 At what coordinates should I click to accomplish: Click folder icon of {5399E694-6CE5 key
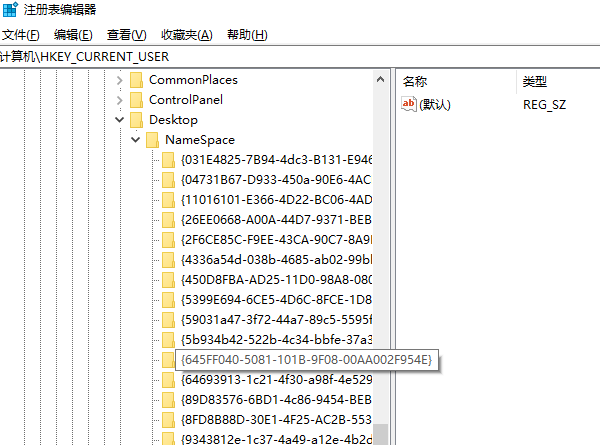(x=168, y=300)
